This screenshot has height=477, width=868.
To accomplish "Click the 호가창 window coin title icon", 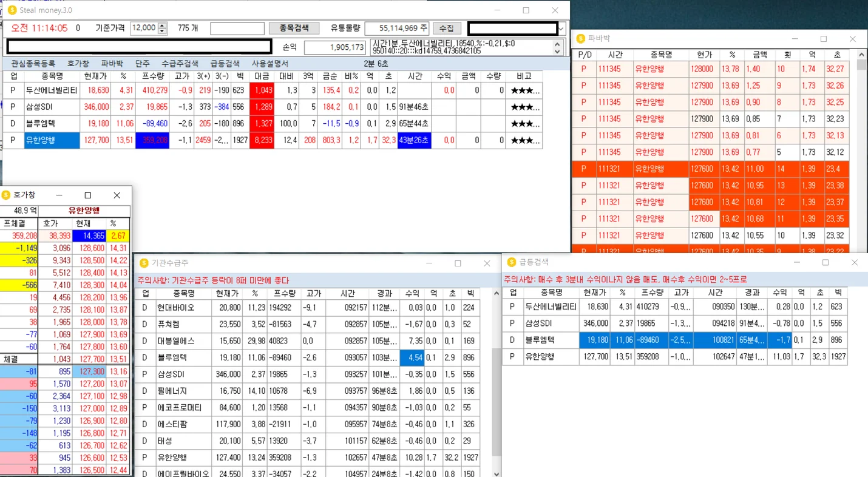I will click(6, 195).
